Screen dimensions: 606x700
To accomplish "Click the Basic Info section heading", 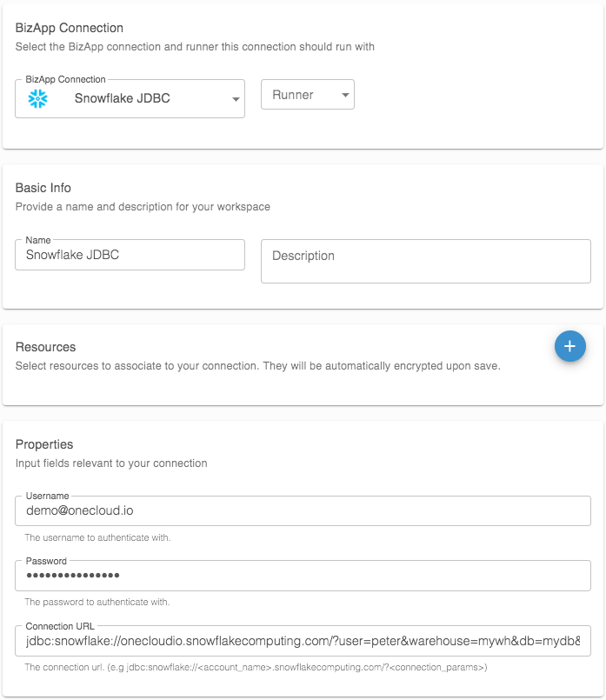I will tap(43, 188).
